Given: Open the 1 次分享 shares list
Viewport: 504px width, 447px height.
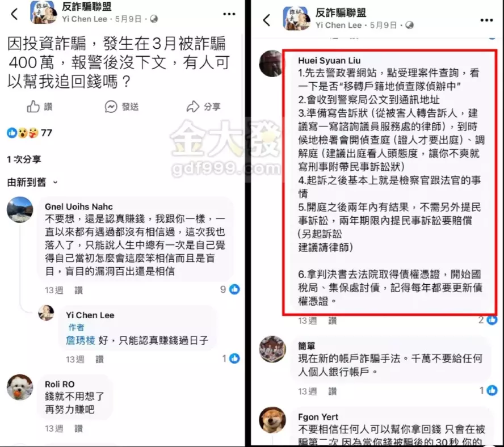Looking at the screenshot, I should tap(24, 159).
